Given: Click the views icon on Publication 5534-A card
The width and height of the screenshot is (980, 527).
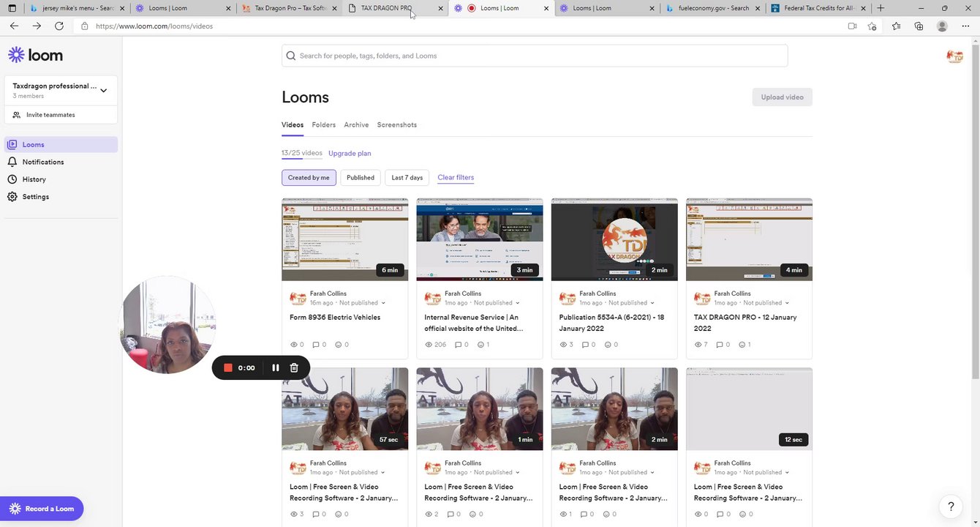Looking at the screenshot, I should coord(563,345).
